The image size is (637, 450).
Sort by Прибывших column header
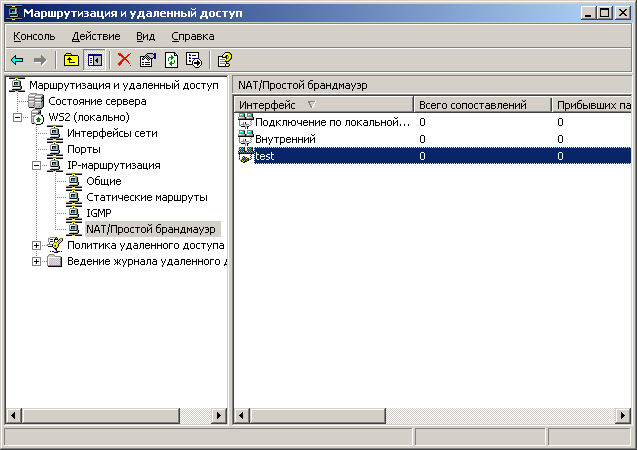[592, 105]
